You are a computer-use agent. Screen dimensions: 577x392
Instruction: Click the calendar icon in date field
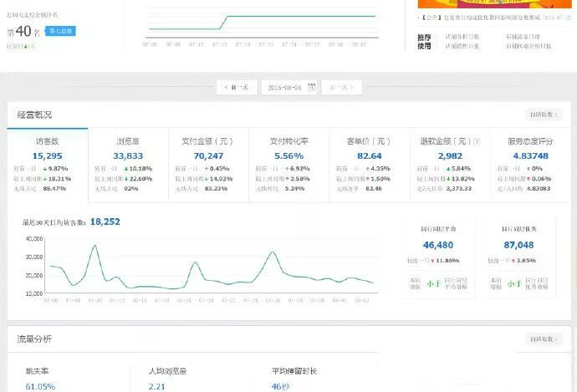coord(311,87)
